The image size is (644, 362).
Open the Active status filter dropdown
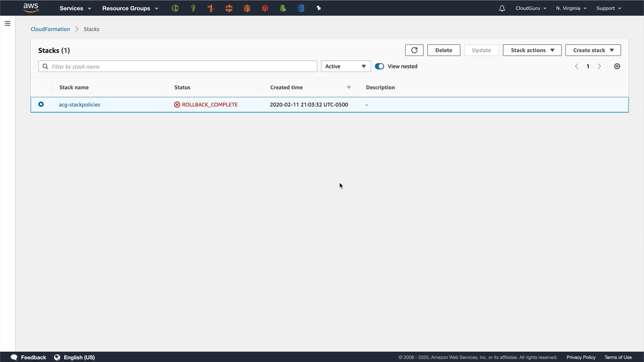tap(345, 66)
